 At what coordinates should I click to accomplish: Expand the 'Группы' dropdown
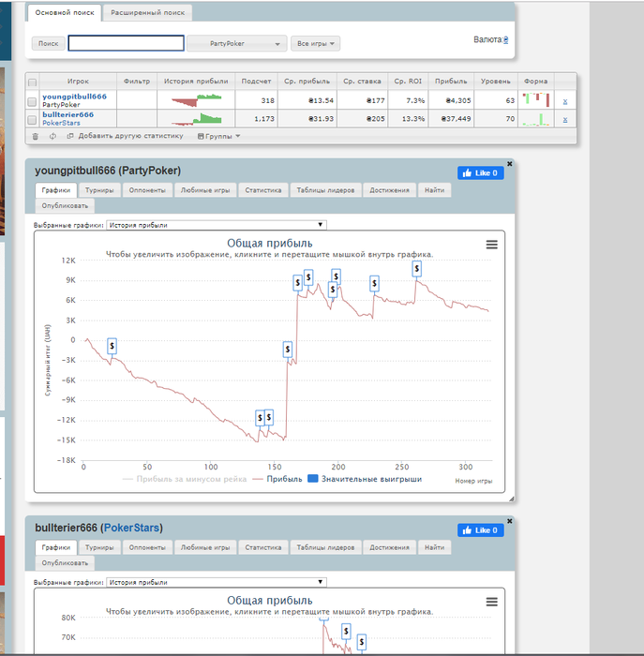[x=218, y=137]
